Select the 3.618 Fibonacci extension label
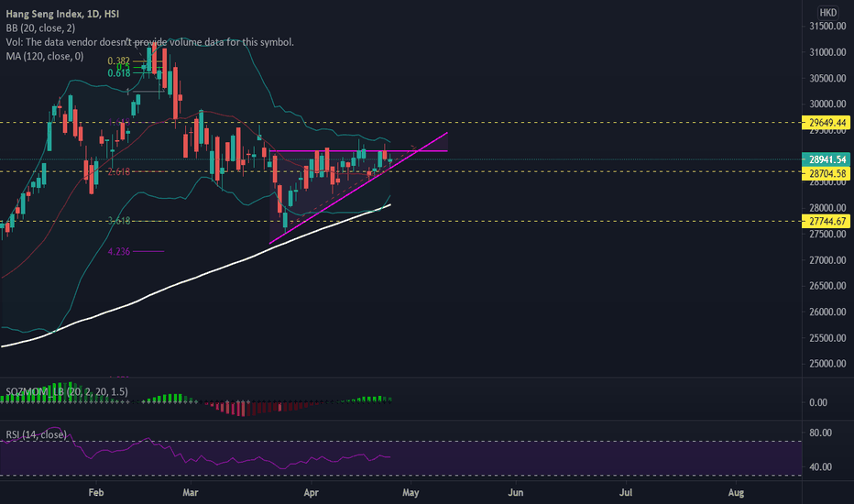This screenshot has height=504, width=854. (x=119, y=221)
